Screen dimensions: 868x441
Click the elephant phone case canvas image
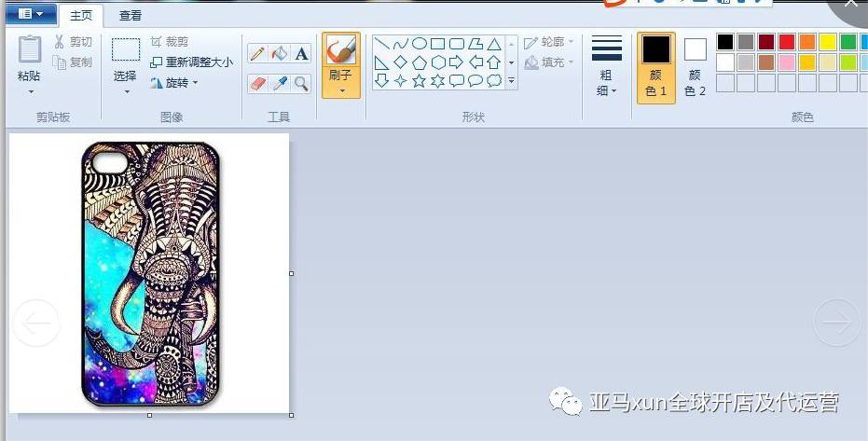149,273
